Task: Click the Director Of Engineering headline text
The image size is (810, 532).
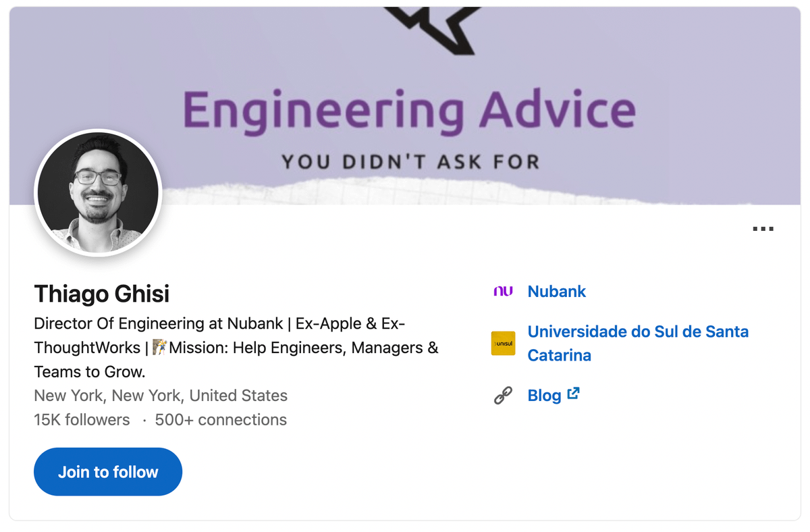Action: click(x=236, y=348)
